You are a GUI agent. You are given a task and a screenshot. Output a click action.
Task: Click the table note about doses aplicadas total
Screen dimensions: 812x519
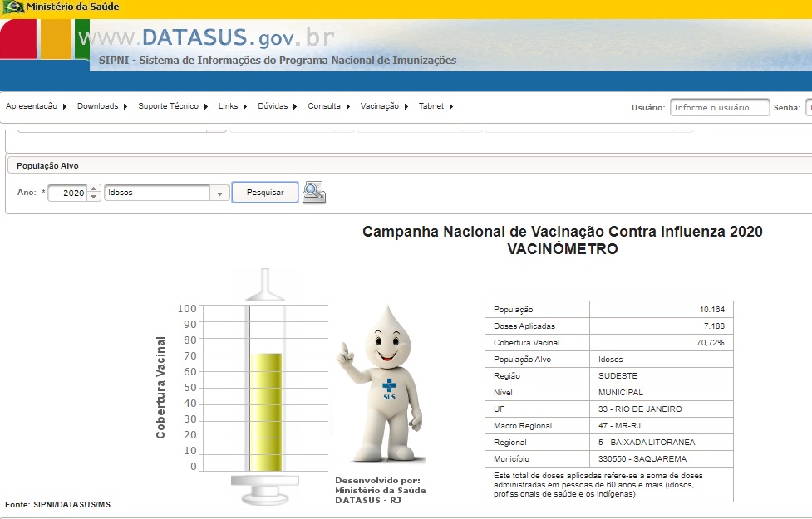(598, 484)
